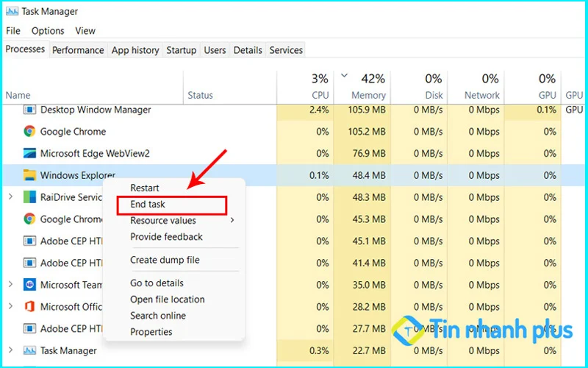Click the Microsoft Edge WebView2 icon
The height and width of the screenshot is (368, 588).
click(29, 153)
